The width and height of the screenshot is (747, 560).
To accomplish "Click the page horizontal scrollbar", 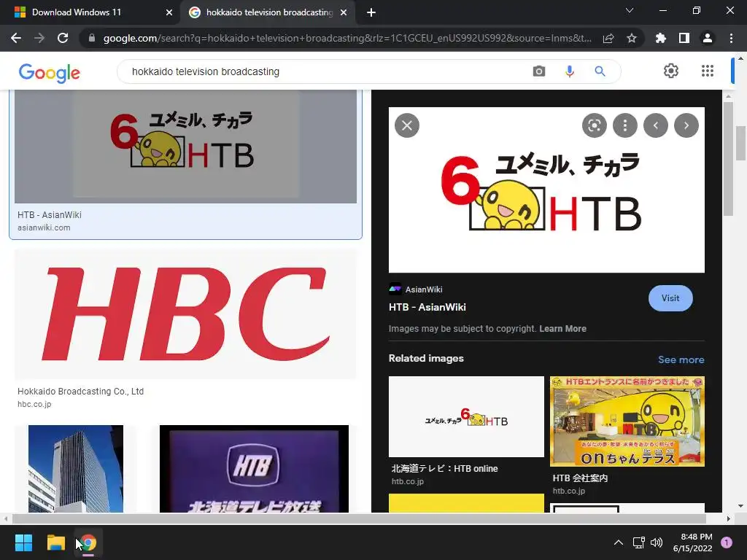I will tap(359, 518).
